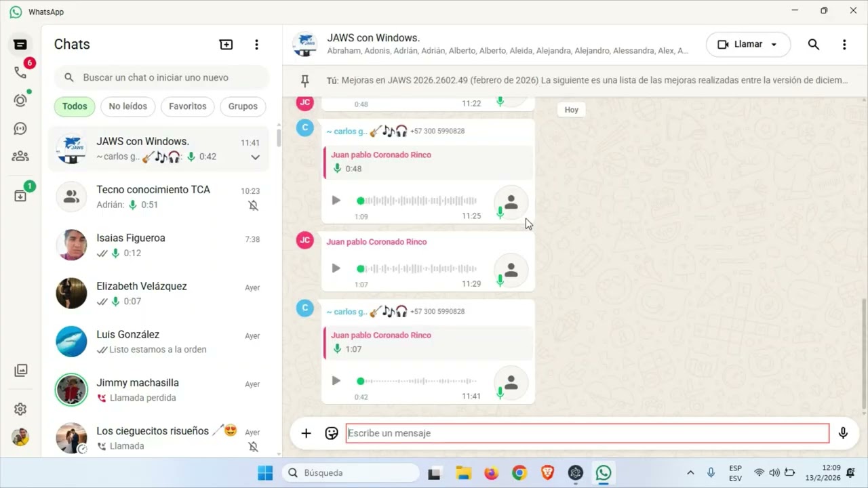
Task: Select the Todos chat filter
Action: click(75, 106)
